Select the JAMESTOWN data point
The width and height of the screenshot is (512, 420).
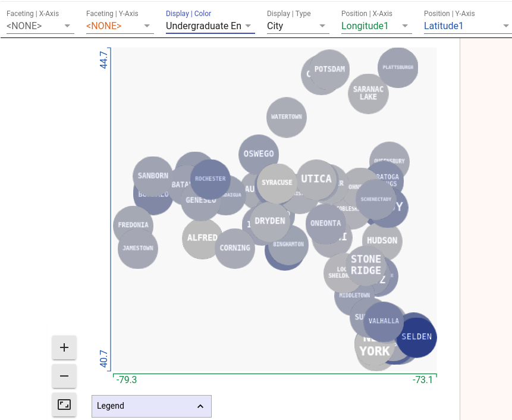pyautogui.click(x=138, y=249)
